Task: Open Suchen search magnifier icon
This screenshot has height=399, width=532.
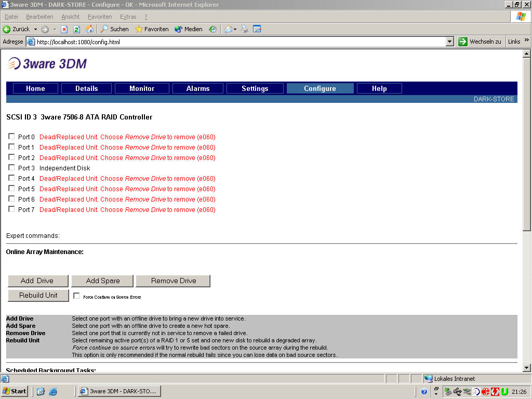Action: pos(104,29)
